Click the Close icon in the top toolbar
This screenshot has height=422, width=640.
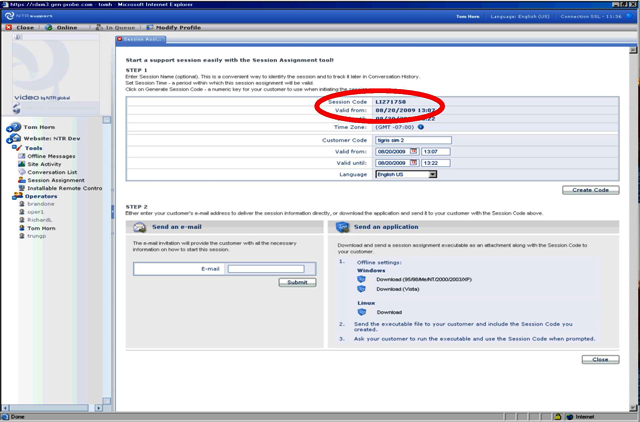click(11, 27)
